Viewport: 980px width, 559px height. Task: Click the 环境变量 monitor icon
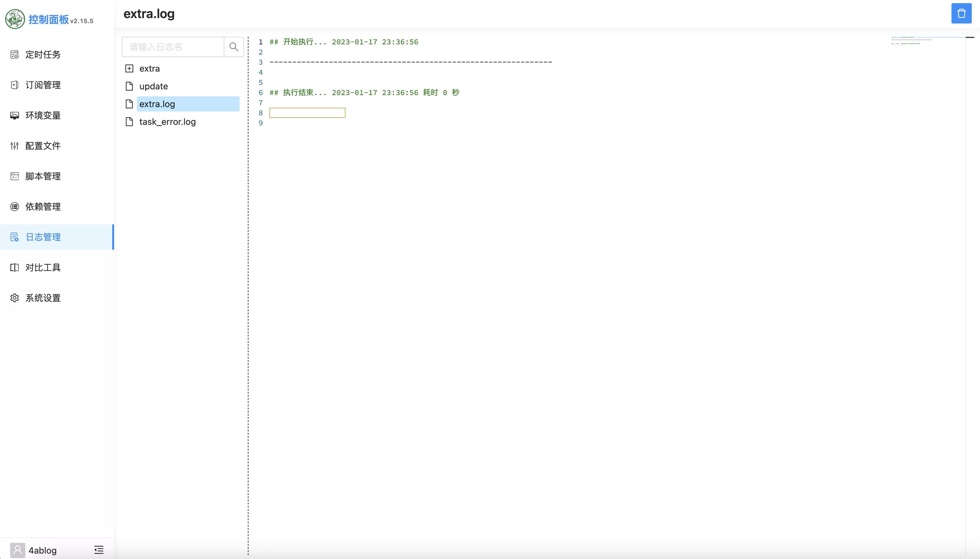(x=15, y=115)
